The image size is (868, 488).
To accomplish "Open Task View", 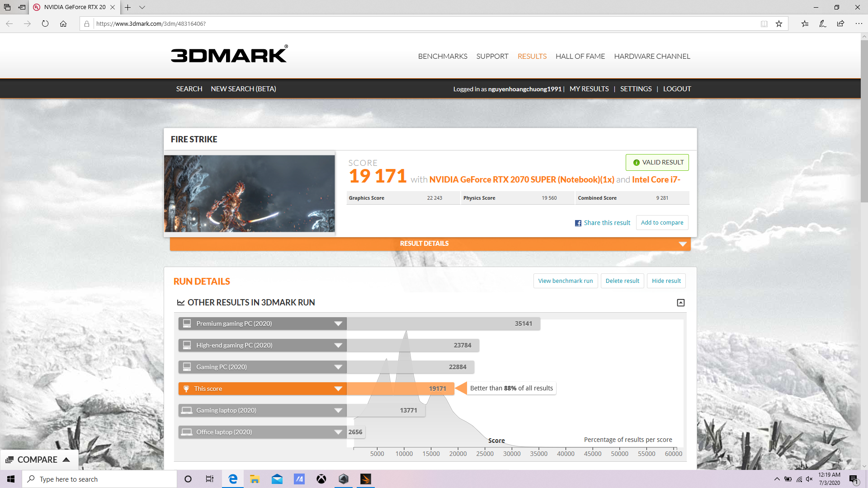I will 210,479.
